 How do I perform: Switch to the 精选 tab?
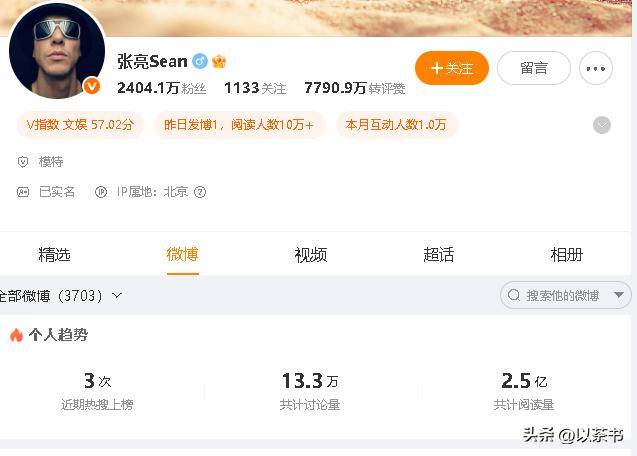[x=54, y=255]
